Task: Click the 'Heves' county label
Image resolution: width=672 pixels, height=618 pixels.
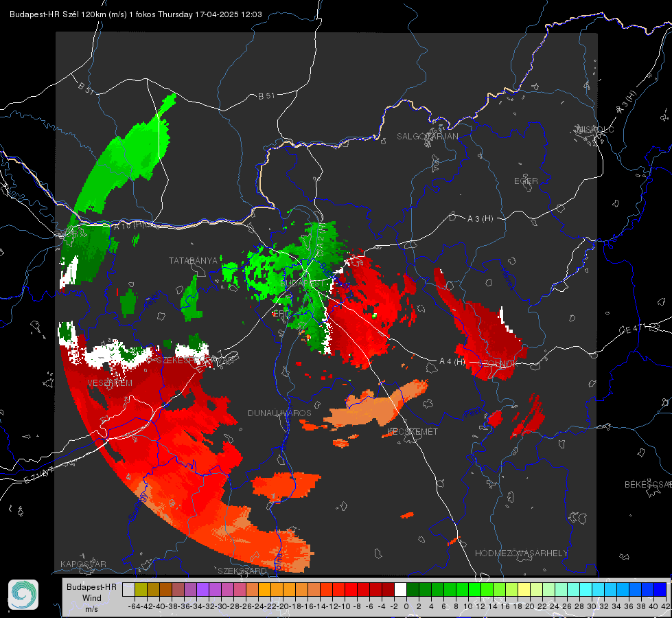Action: (x=507, y=279)
